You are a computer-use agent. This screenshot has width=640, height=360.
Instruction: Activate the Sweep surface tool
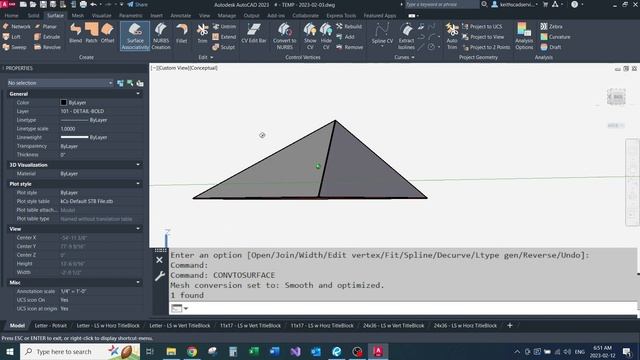(15, 47)
